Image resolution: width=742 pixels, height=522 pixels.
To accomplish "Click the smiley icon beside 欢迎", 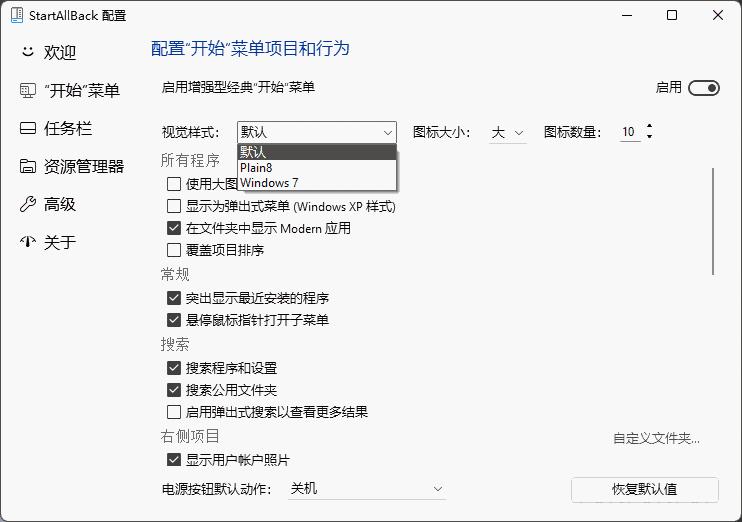I will click(x=27, y=52).
